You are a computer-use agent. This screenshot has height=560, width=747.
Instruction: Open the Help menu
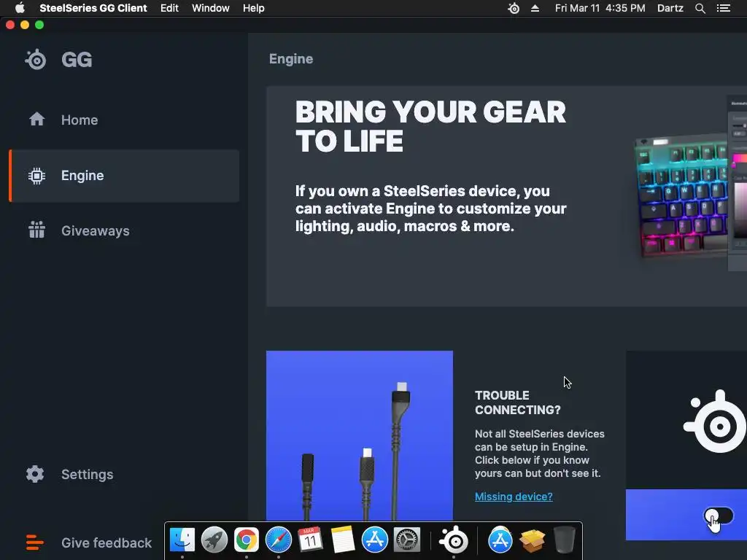(253, 8)
